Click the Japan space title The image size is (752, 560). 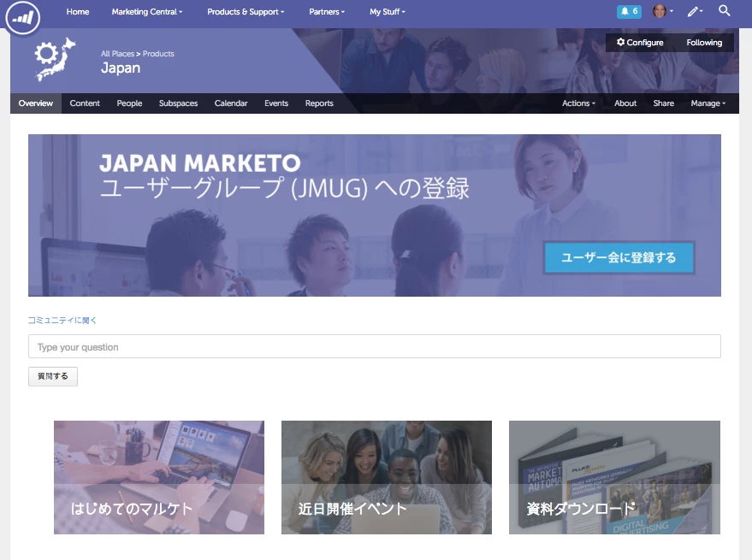[x=121, y=68]
